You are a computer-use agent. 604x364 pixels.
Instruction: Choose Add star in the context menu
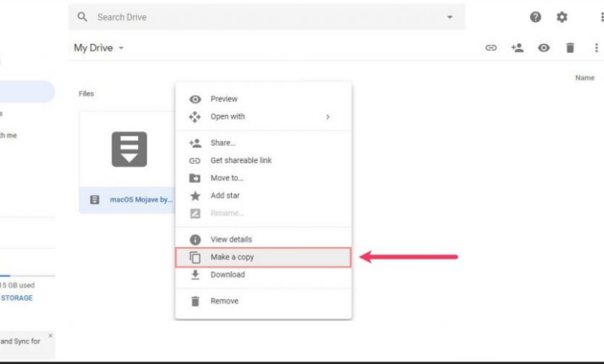(264, 195)
